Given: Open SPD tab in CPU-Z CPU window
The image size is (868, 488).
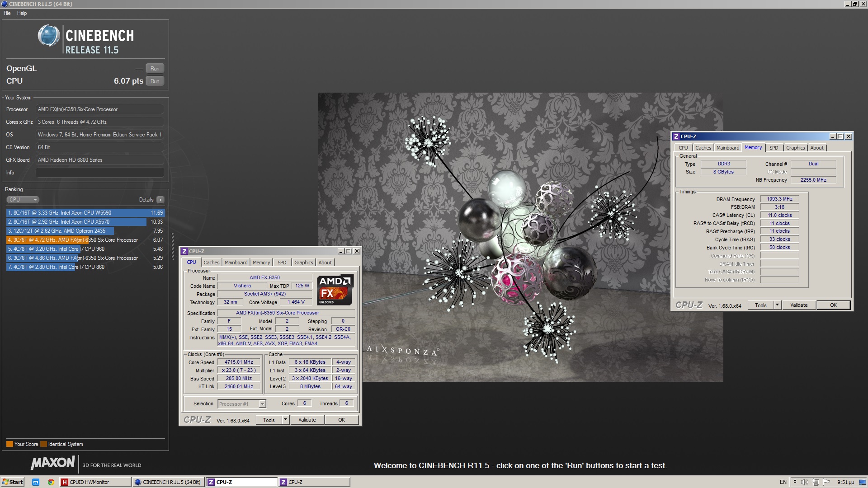Looking at the screenshot, I should [x=282, y=263].
